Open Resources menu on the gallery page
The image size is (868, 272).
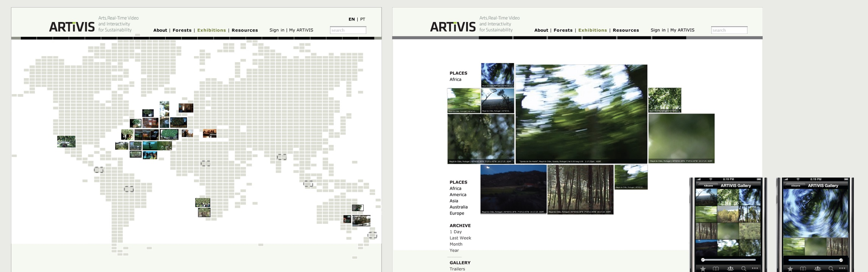626,30
